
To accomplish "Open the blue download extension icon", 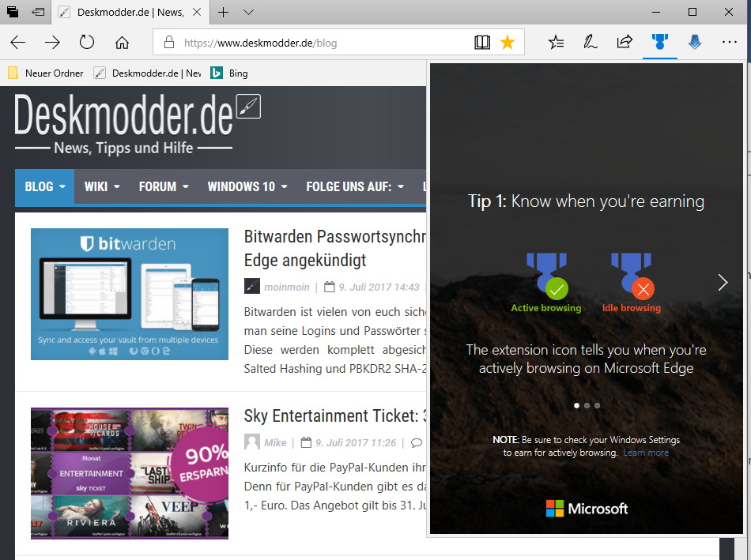I will coord(695,42).
